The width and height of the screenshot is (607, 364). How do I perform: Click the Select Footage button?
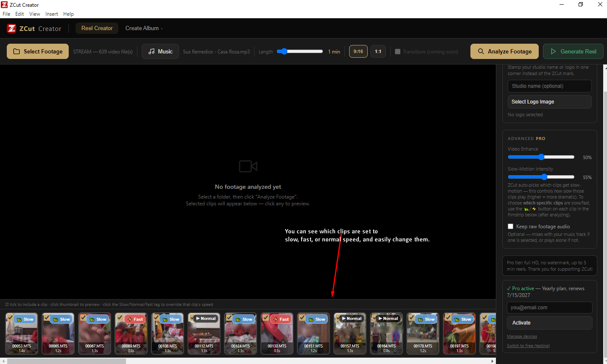pos(38,51)
